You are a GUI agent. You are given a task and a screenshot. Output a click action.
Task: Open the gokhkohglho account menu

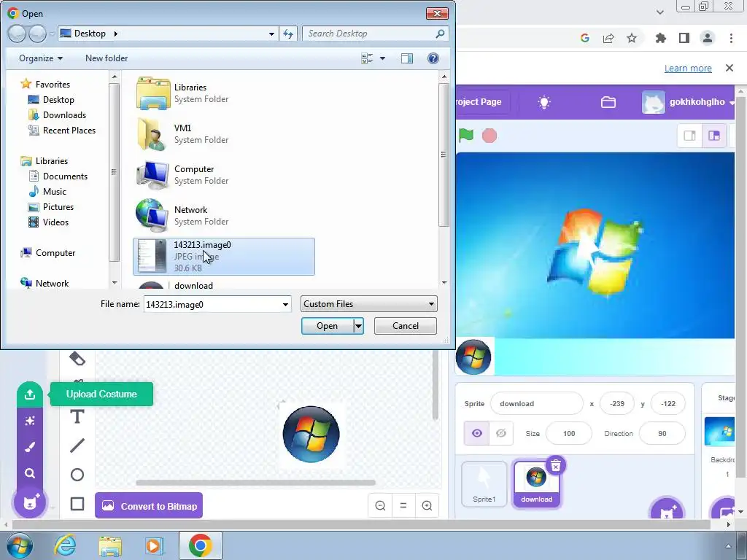[687, 102]
